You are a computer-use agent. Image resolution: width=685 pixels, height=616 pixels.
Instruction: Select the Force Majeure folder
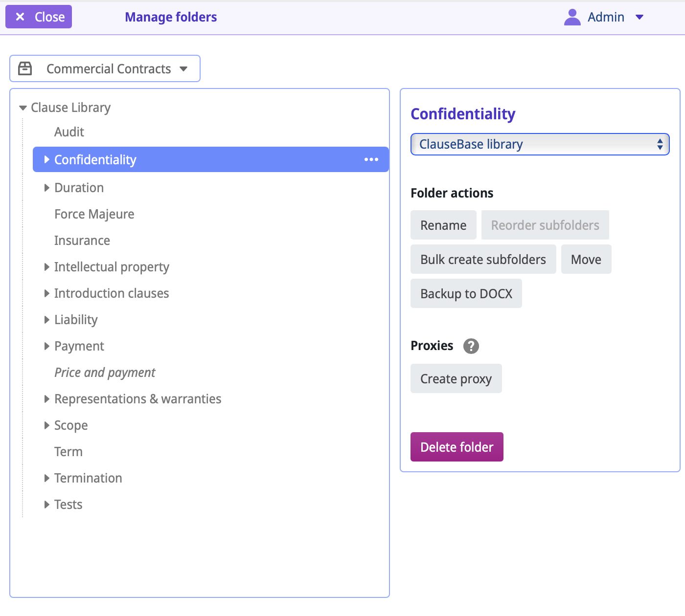tap(94, 214)
